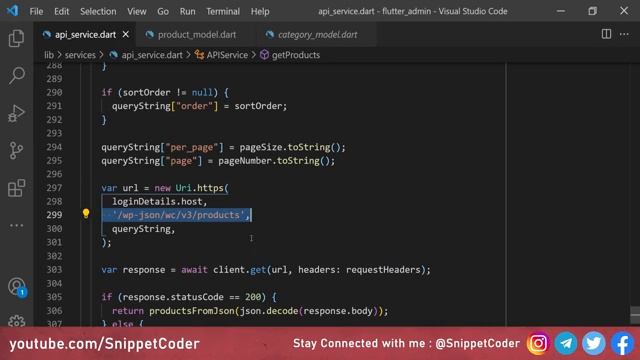Open the Facebook icon in the banner
640x360 pixels.
click(x=622, y=344)
